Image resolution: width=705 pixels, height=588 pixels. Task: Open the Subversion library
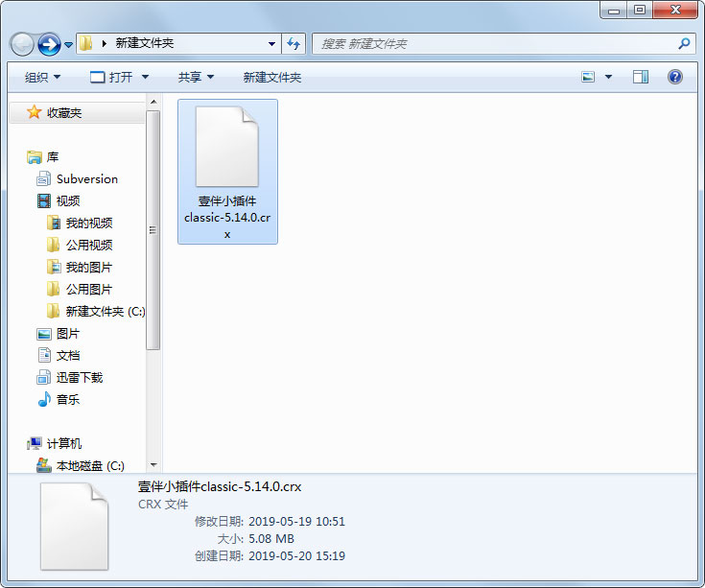coord(86,179)
